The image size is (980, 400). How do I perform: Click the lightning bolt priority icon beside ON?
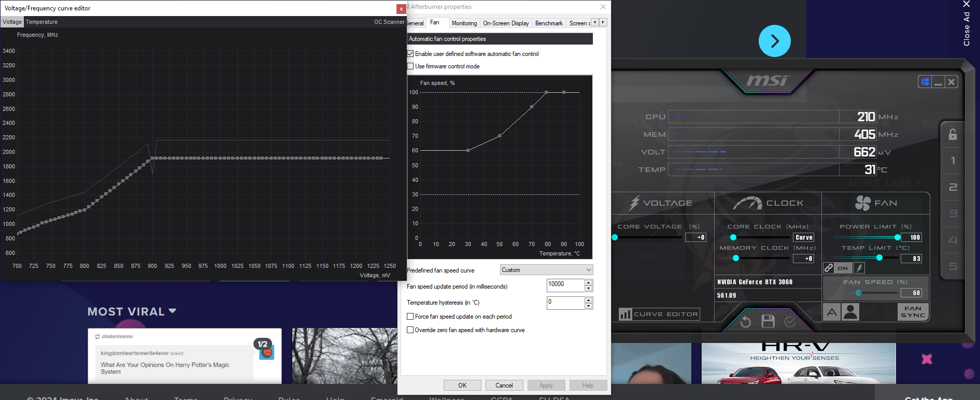pos(859,268)
